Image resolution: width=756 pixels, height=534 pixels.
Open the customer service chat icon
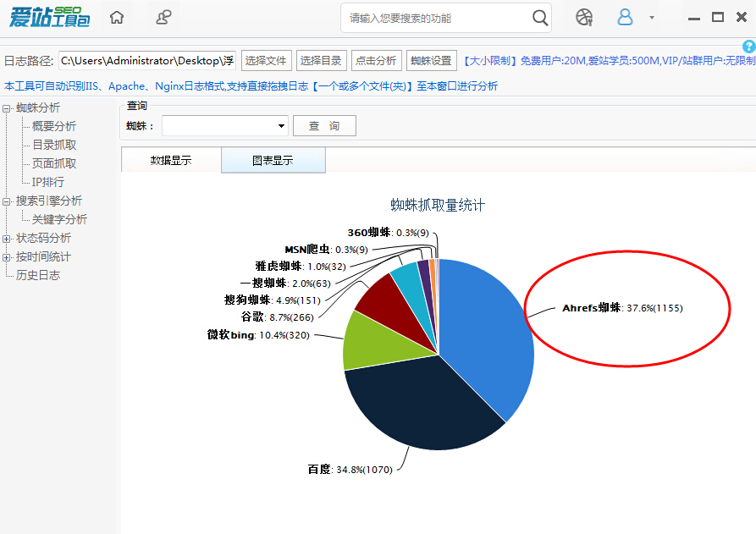pos(163,18)
